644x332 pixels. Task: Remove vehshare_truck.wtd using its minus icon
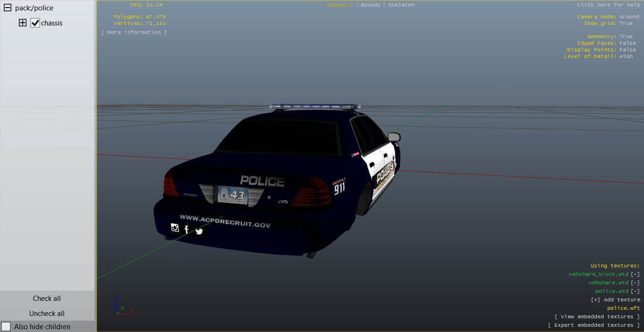pos(635,274)
